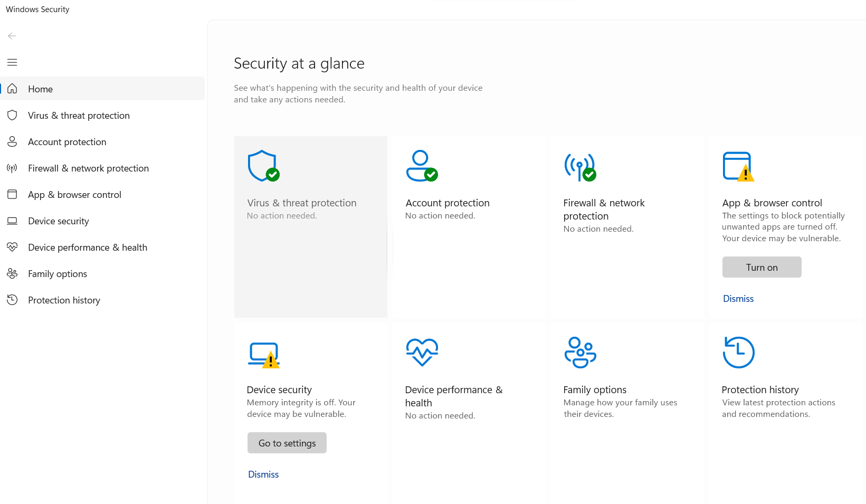866x504 pixels.
Task: Click the Family options people icon in sidebar
Action: pos(12,273)
